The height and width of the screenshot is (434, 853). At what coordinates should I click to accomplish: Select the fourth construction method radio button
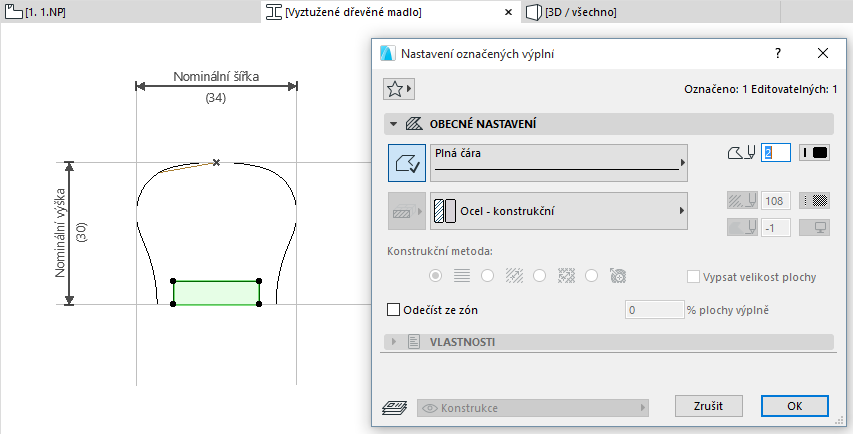(x=591, y=276)
